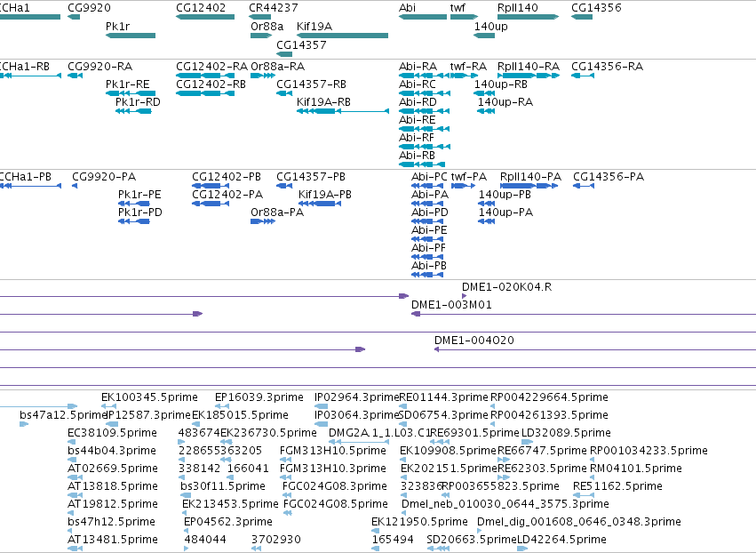Select the twf gene feature
756x553 pixels.
pyautogui.click(x=464, y=17)
